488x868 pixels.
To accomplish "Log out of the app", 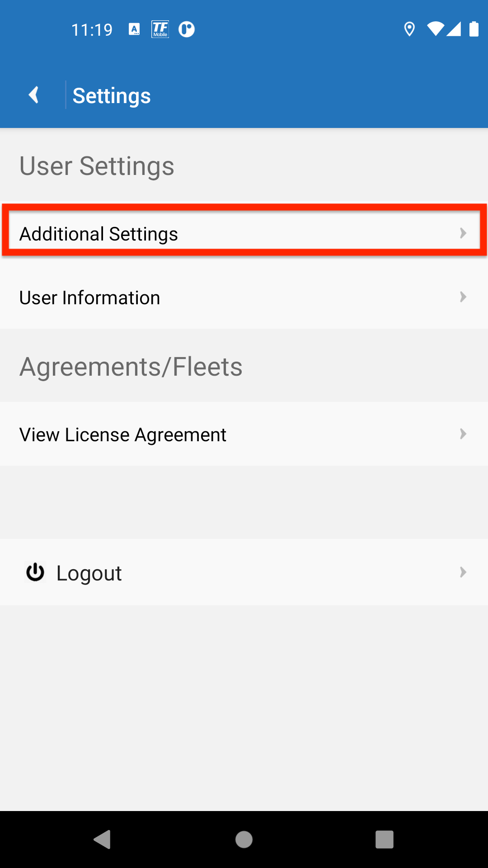I will (x=89, y=573).
